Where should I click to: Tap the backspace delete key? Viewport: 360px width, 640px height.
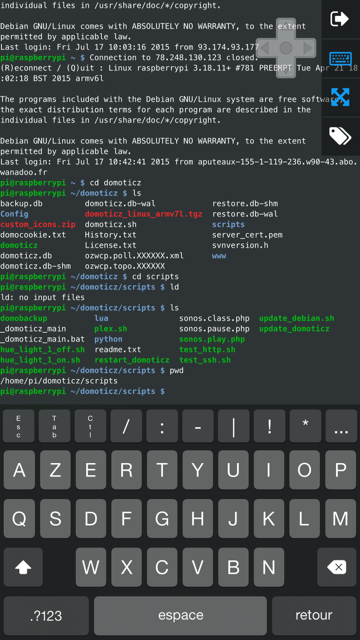(x=337, y=567)
